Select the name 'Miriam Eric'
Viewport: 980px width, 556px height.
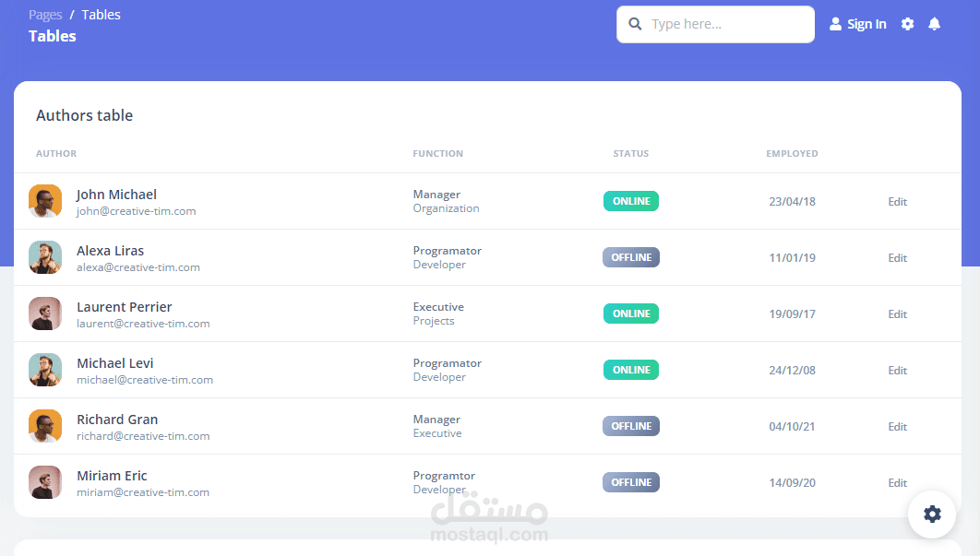pos(112,476)
